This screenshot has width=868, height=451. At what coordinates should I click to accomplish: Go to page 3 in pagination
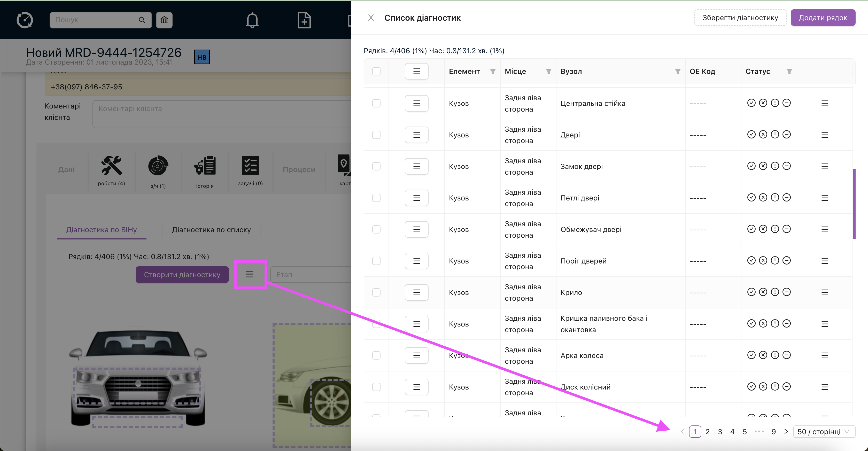[720, 431]
